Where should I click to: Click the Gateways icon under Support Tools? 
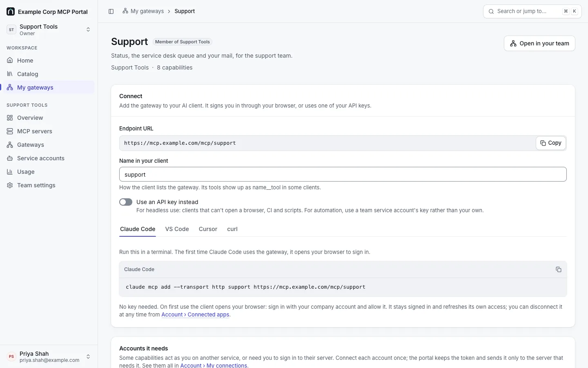click(x=10, y=145)
